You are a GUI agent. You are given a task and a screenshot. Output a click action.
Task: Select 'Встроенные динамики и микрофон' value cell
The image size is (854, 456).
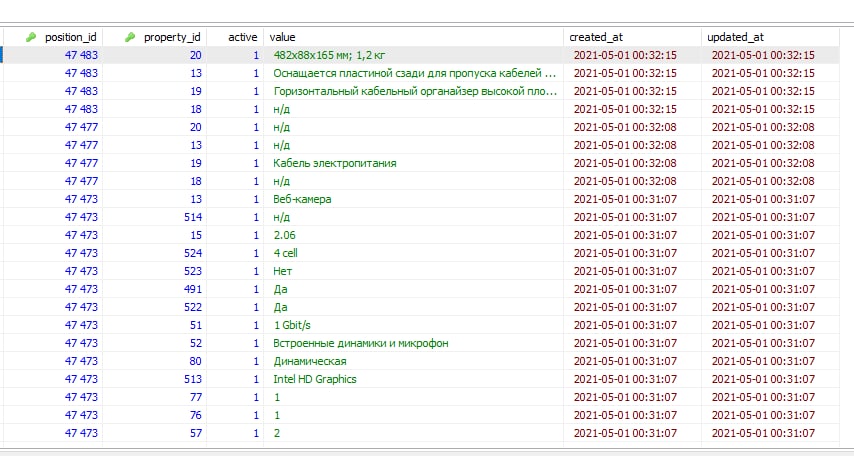coord(413,343)
